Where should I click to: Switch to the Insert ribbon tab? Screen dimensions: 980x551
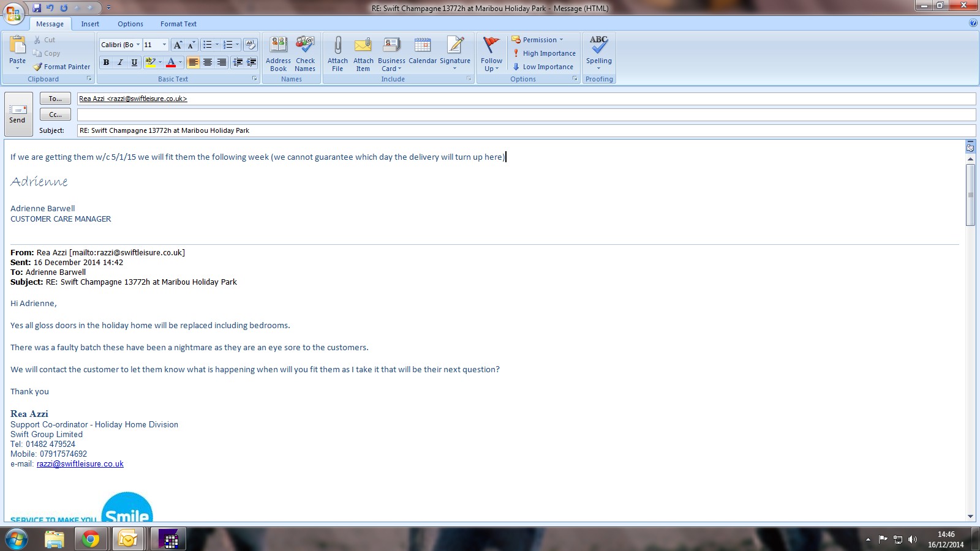(90, 24)
